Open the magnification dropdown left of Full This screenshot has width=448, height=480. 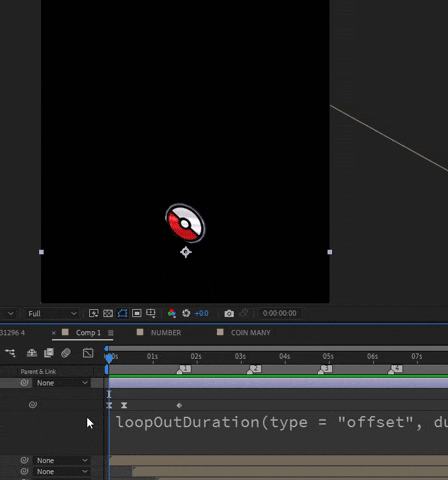[10, 314]
